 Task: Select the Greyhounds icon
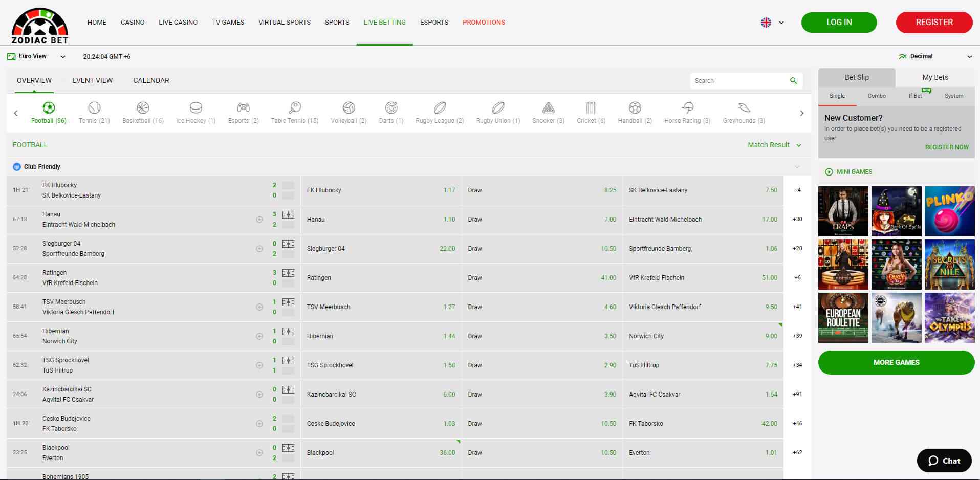click(744, 107)
